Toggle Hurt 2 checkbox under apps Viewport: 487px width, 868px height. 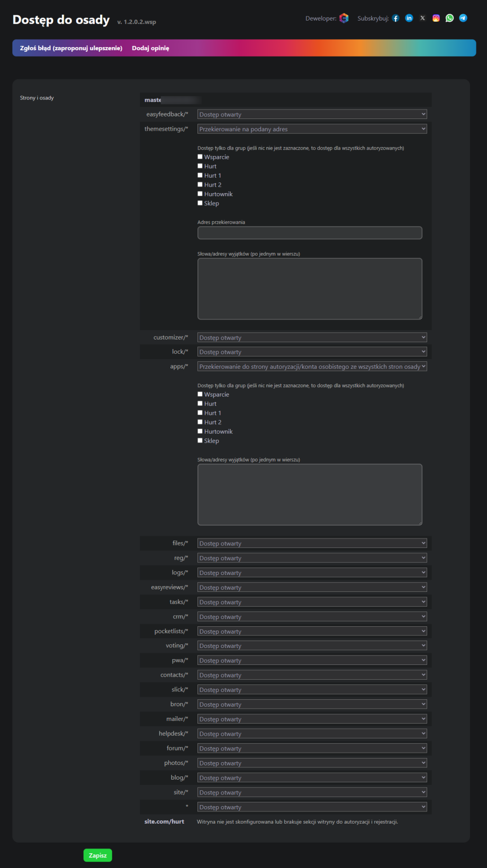[x=200, y=422]
